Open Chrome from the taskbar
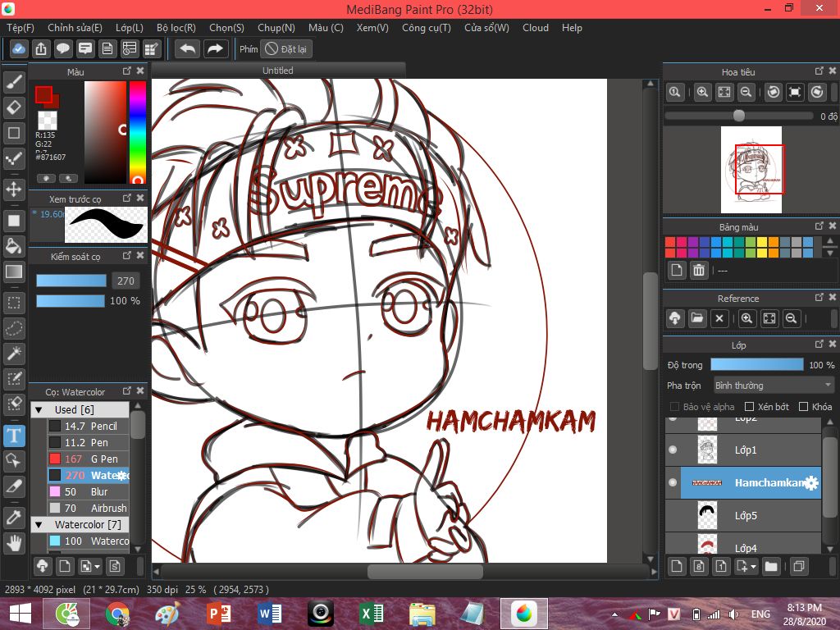 (x=117, y=614)
